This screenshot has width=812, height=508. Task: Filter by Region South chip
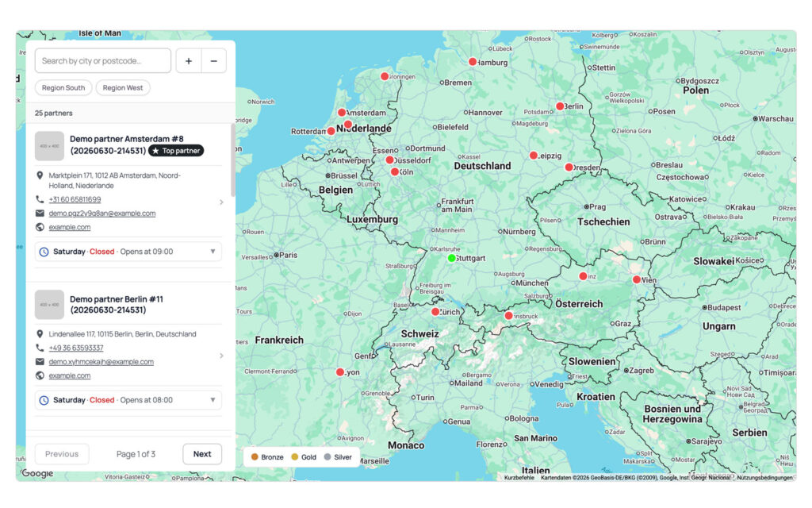click(63, 87)
